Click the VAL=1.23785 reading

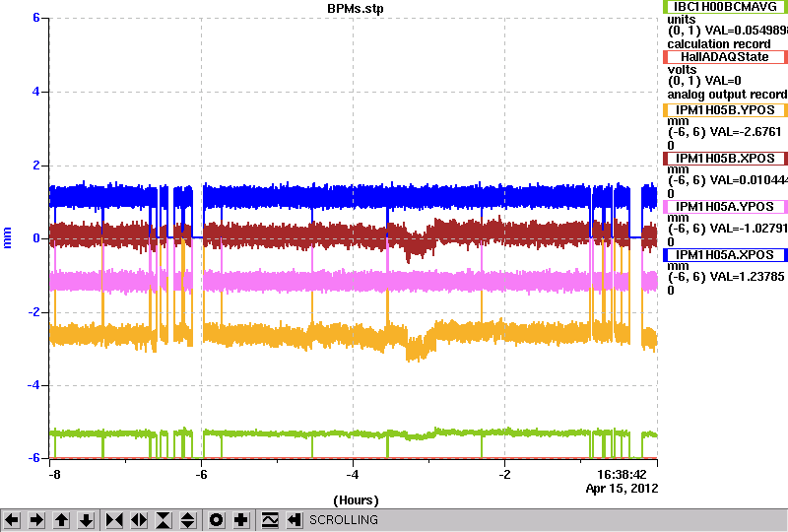[747, 277]
